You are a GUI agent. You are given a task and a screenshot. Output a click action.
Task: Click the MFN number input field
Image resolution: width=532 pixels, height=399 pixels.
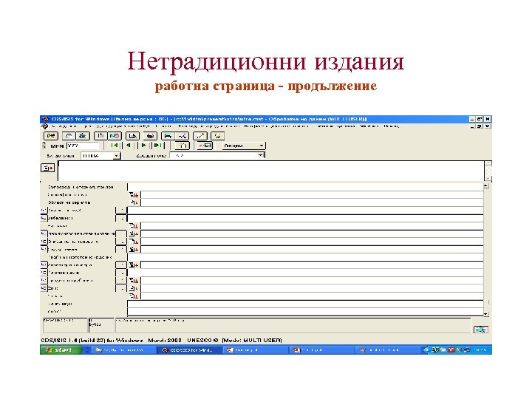[x=83, y=146]
